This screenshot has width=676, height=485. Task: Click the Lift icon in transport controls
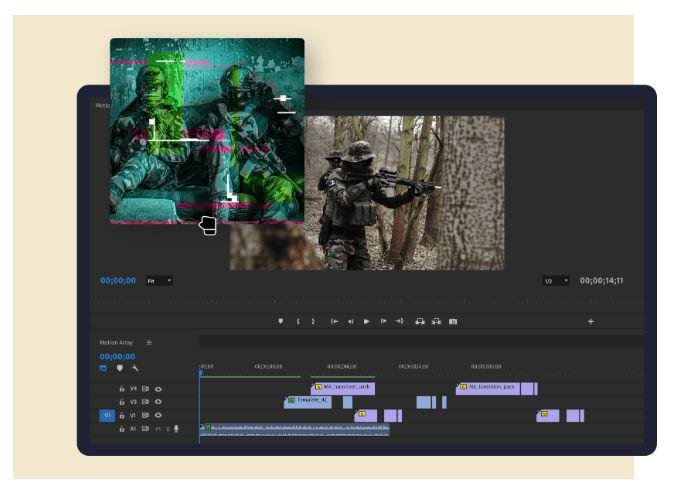pos(420,321)
